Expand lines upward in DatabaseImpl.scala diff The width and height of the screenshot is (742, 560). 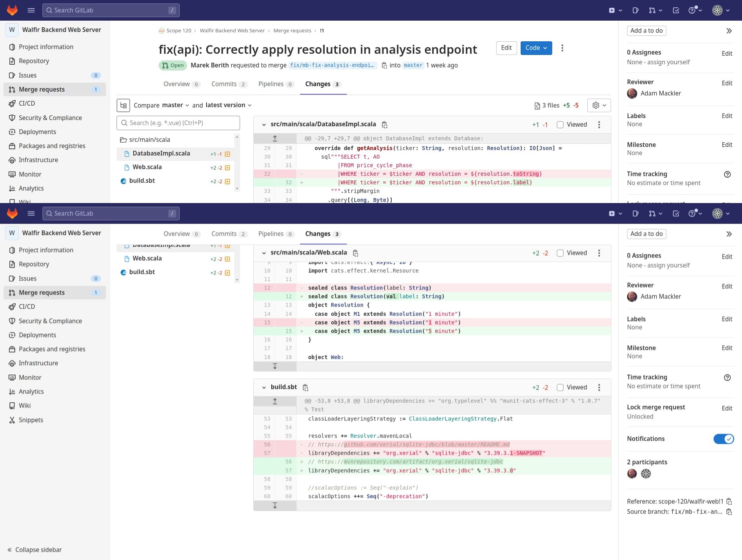[x=275, y=138]
